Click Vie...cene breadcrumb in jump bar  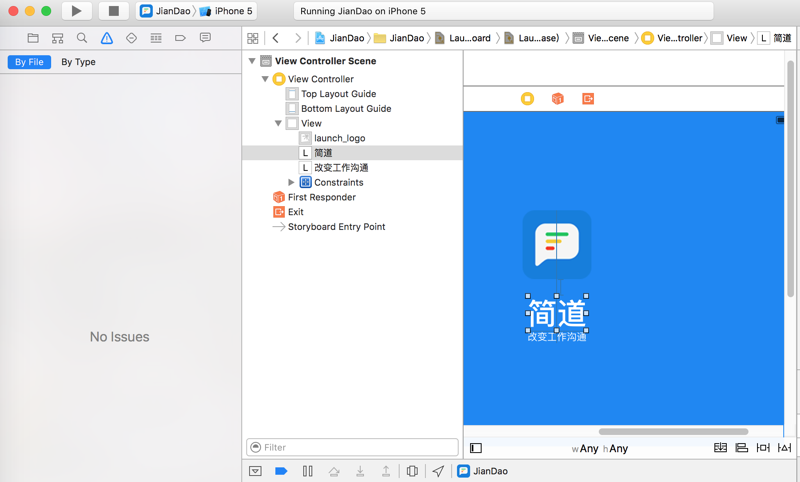coord(601,38)
